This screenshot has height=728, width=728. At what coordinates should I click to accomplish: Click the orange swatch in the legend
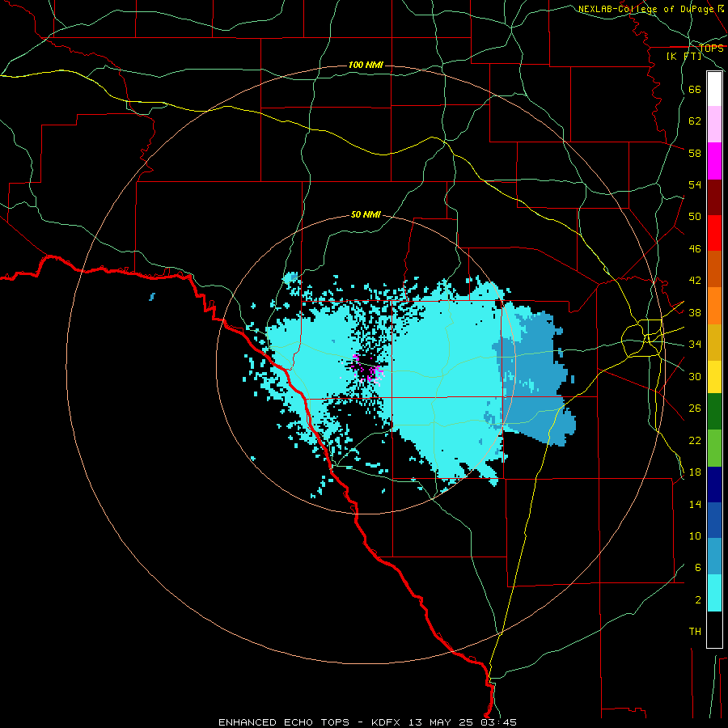pyautogui.click(x=714, y=306)
